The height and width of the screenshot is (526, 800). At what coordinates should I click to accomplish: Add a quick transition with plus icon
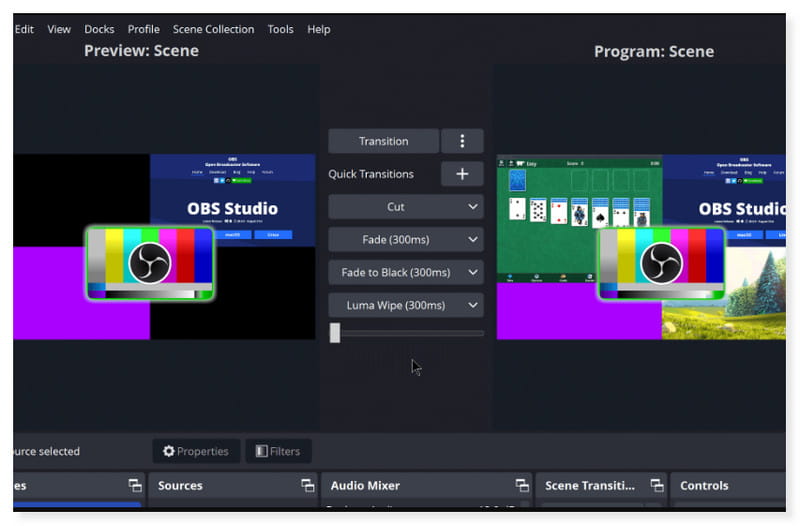click(x=462, y=174)
